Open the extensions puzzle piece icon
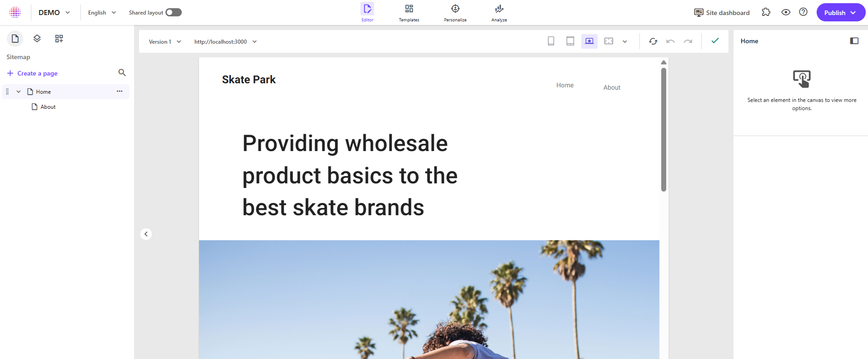The width and height of the screenshot is (868, 359). click(766, 12)
